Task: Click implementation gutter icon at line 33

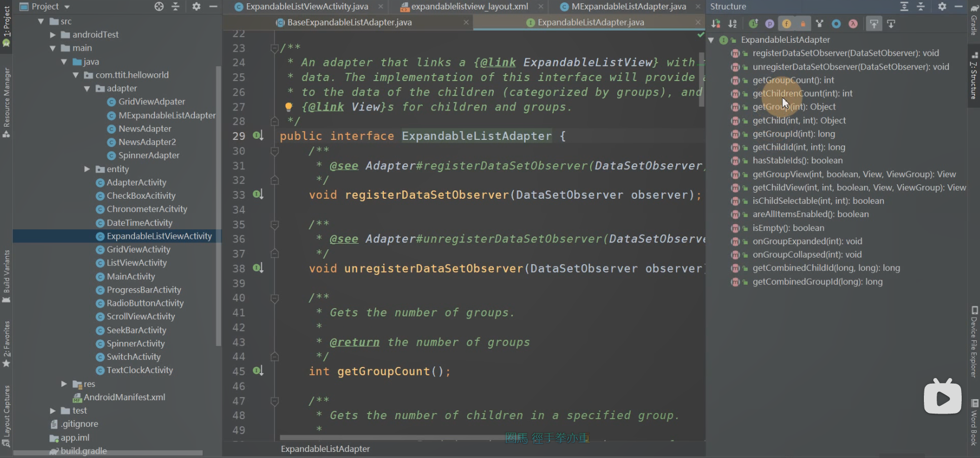Action: point(258,194)
